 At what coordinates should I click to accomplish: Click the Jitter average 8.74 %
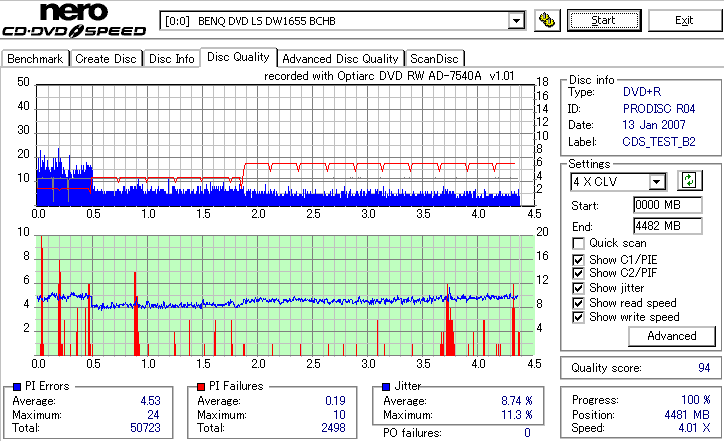[x=517, y=401]
